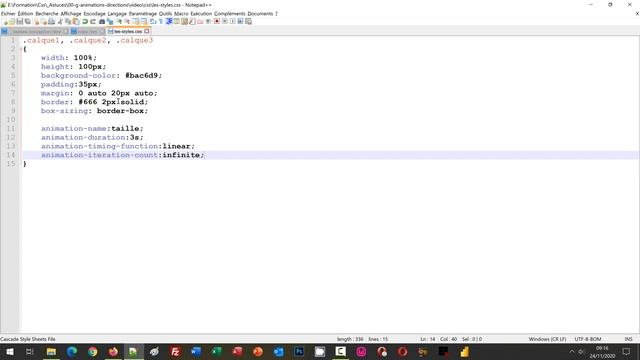Open the Recherche menu
Image resolution: width=640 pixels, height=360 pixels.
[47, 13]
